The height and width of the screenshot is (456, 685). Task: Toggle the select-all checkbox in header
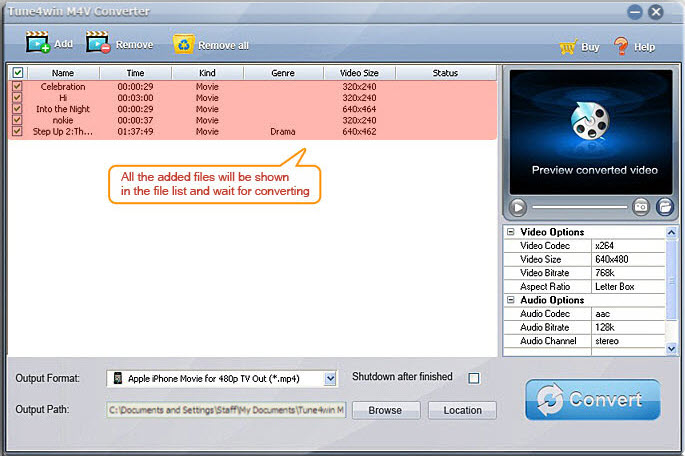point(18,73)
